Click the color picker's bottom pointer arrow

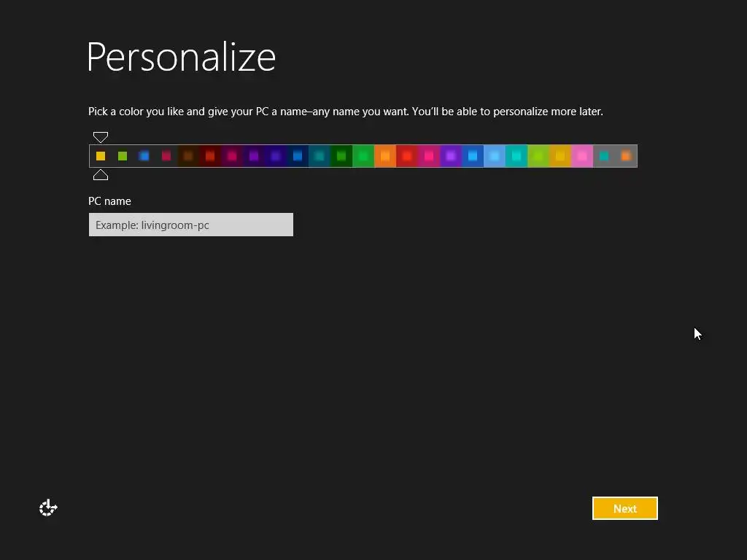[x=101, y=175]
